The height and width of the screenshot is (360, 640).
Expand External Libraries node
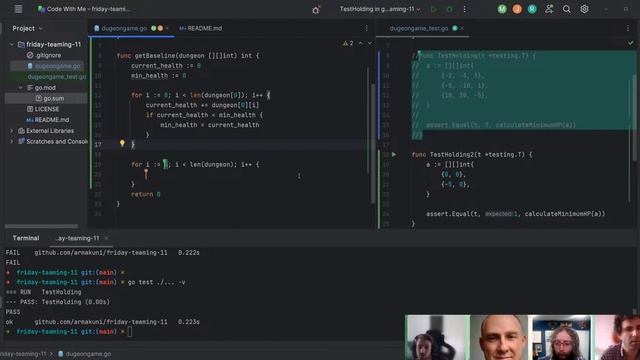pos(12,131)
